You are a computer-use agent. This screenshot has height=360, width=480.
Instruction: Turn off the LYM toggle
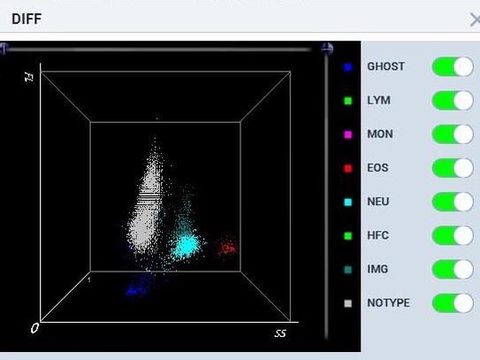[x=453, y=101]
